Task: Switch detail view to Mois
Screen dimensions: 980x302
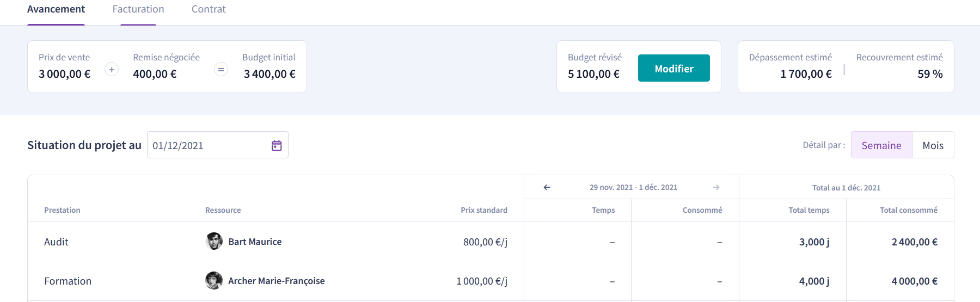Action: [x=933, y=145]
